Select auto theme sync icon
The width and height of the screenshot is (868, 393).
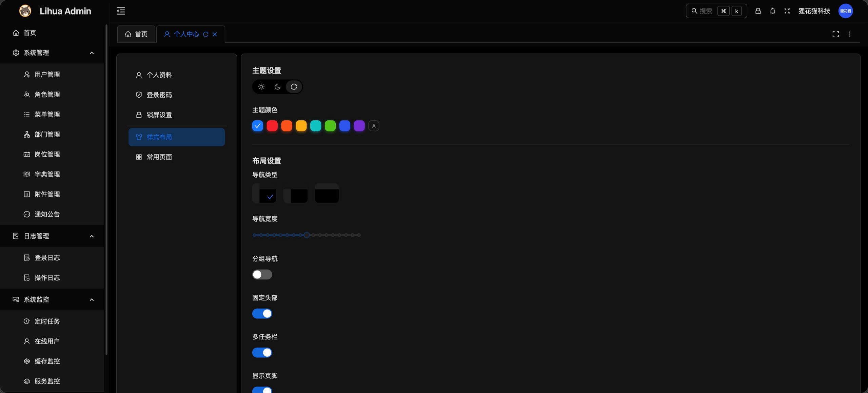click(x=294, y=87)
